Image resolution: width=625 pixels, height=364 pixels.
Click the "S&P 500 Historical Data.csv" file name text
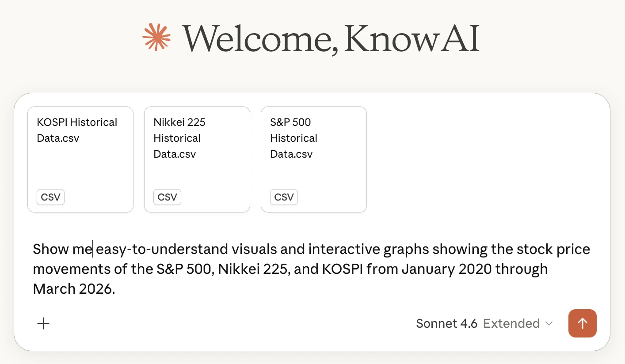tap(293, 138)
